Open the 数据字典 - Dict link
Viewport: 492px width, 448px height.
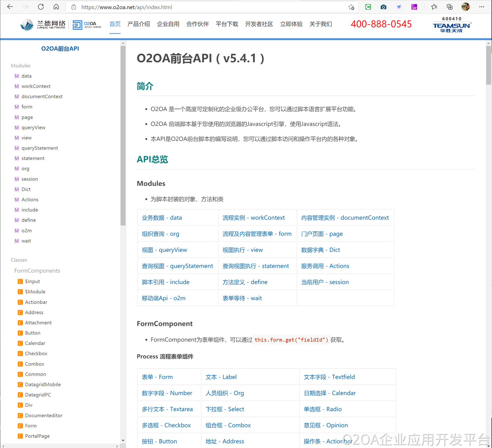320,250
